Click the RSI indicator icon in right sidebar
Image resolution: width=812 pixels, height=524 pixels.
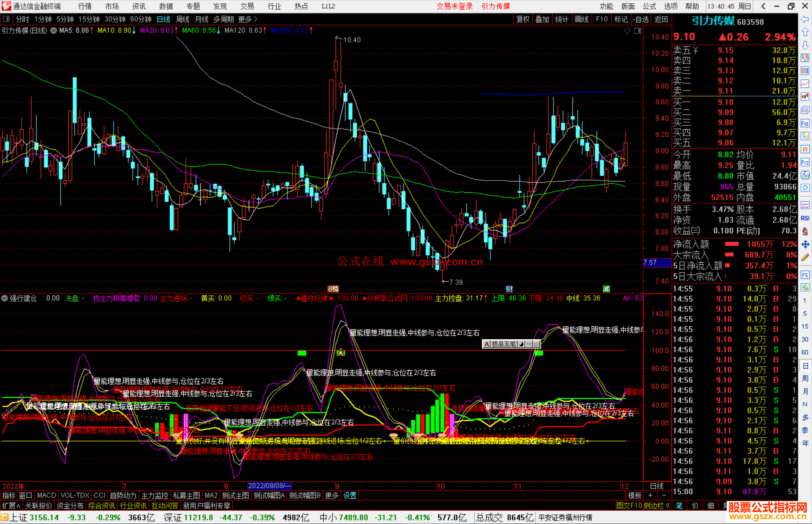pyautogui.click(x=805, y=218)
